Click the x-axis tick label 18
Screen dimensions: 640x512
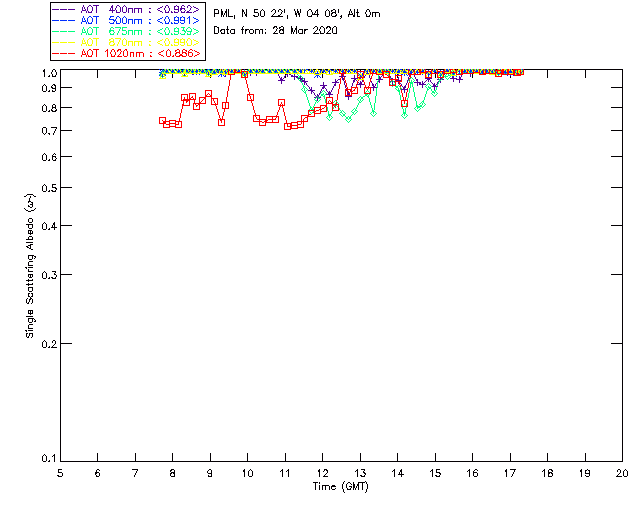[547, 473]
